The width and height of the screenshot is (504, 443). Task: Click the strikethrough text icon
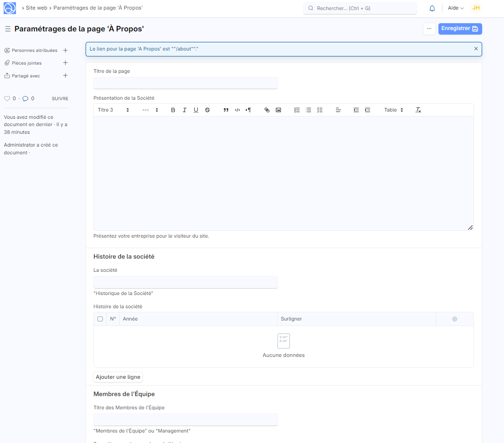click(x=208, y=110)
